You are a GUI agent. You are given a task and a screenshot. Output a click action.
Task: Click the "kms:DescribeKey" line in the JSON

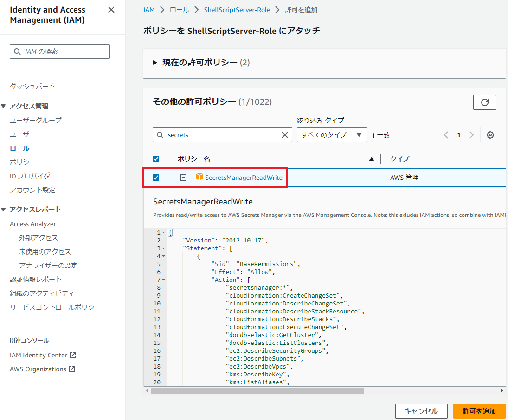point(257,375)
